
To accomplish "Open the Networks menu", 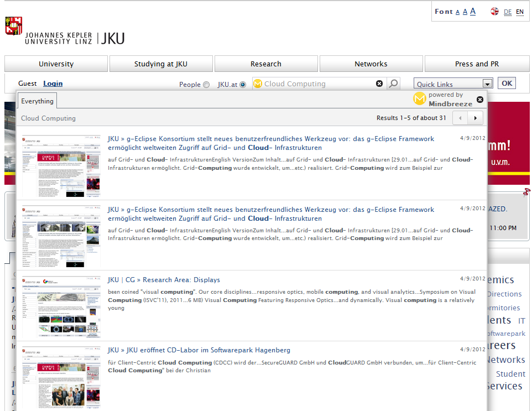I will [x=371, y=64].
